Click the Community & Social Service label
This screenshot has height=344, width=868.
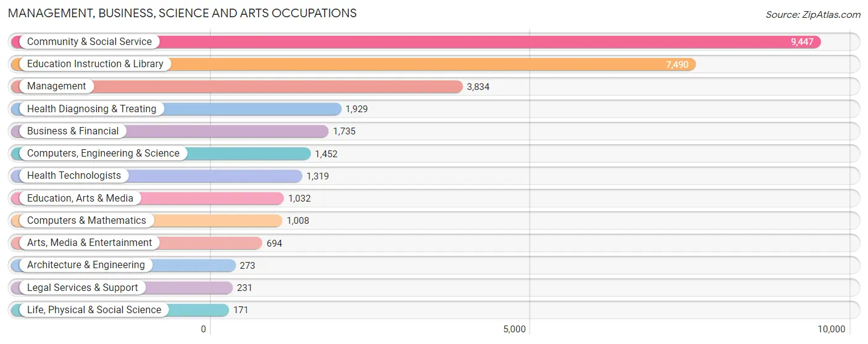[90, 42]
